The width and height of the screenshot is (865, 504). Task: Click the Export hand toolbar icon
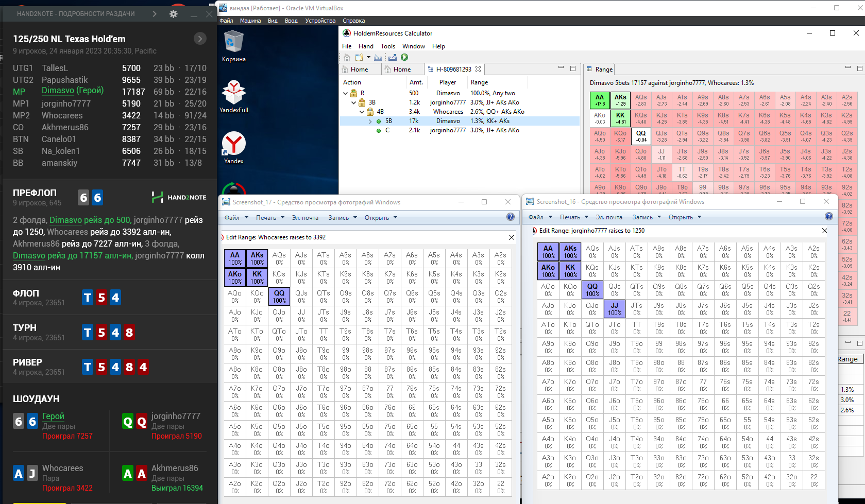coord(393,57)
